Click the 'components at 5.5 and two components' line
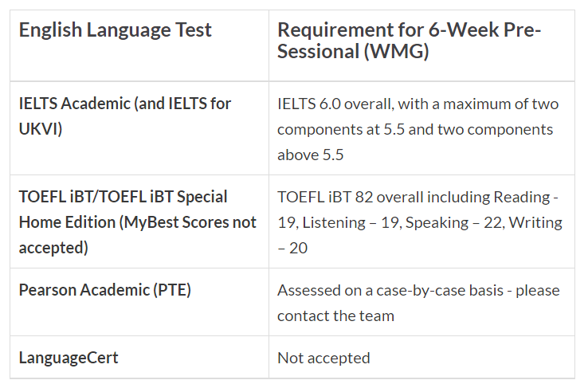588x388 pixels. (x=415, y=129)
